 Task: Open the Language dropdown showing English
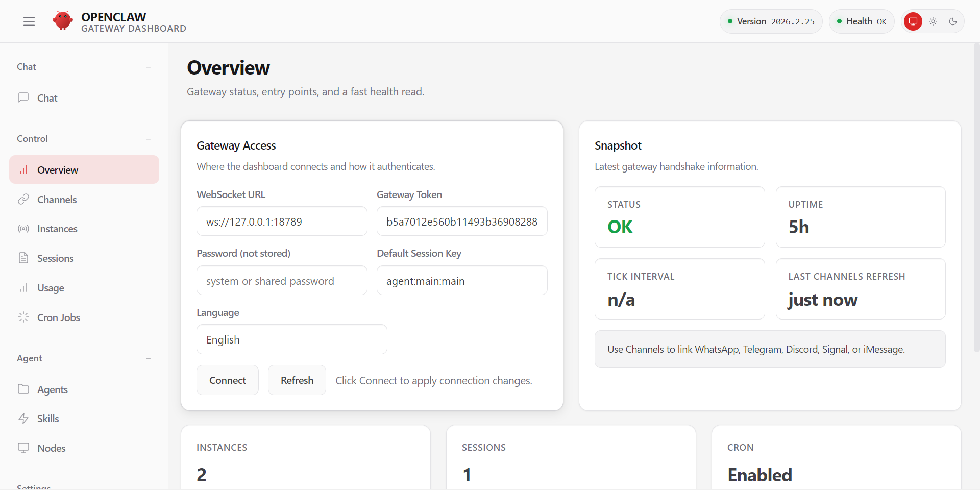click(292, 339)
